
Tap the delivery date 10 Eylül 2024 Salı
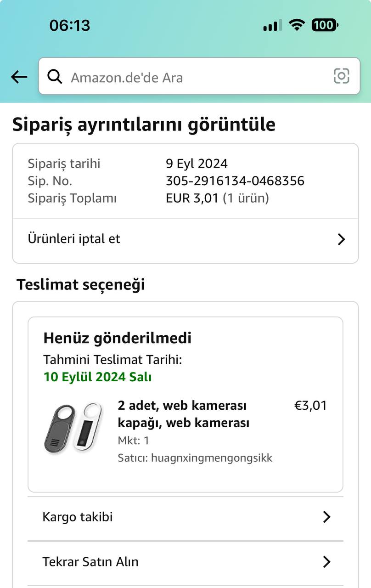click(x=97, y=377)
